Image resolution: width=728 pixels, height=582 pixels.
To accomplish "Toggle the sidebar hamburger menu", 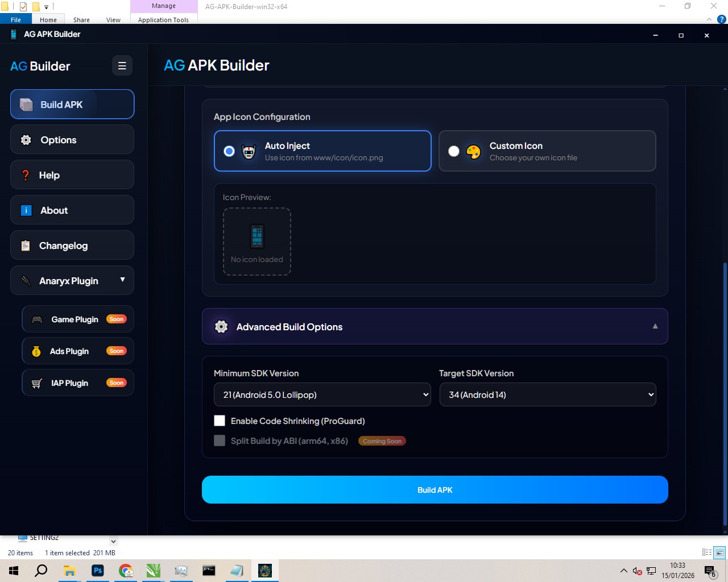I will point(122,66).
